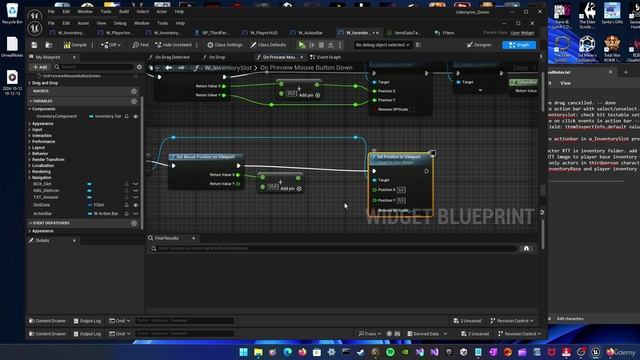Open the lower Cmd dropdown
640x360 pixels.
[120, 334]
